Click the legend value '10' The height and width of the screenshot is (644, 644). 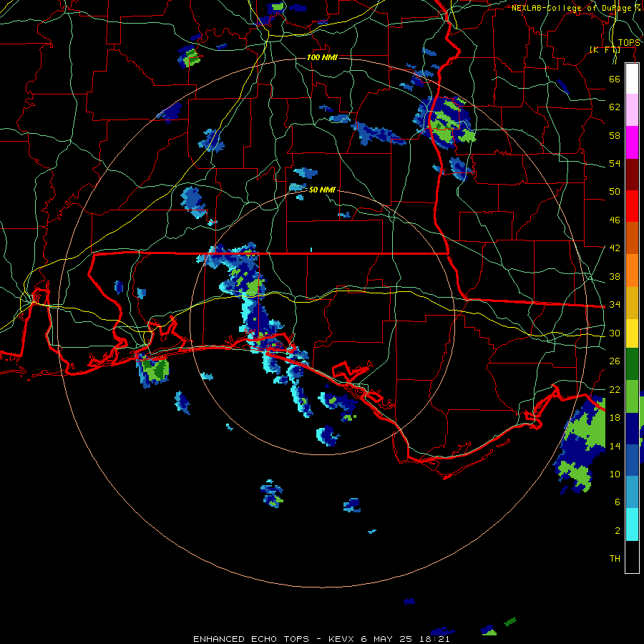pyautogui.click(x=615, y=474)
